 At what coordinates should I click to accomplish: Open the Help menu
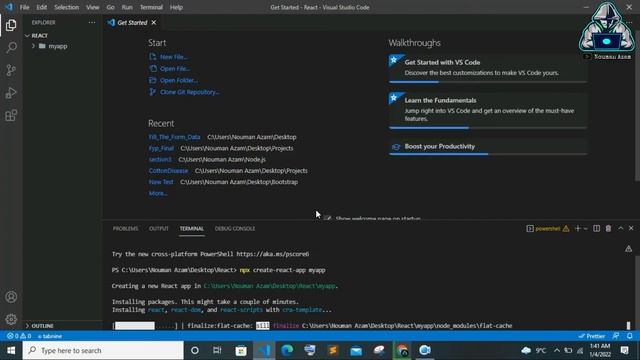[x=176, y=7]
